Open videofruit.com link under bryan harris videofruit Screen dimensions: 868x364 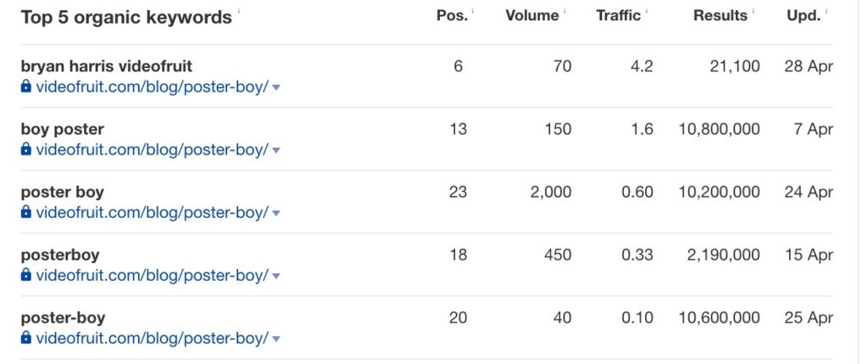tap(153, 87)
